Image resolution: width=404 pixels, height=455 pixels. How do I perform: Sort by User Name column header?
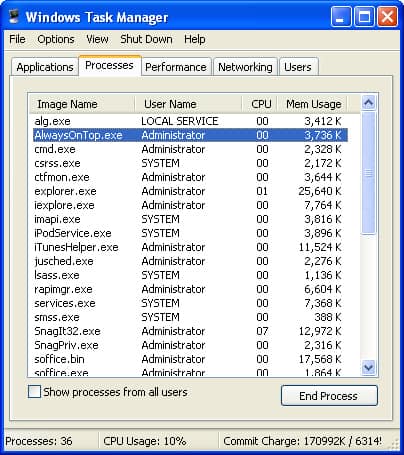[188, 104]
